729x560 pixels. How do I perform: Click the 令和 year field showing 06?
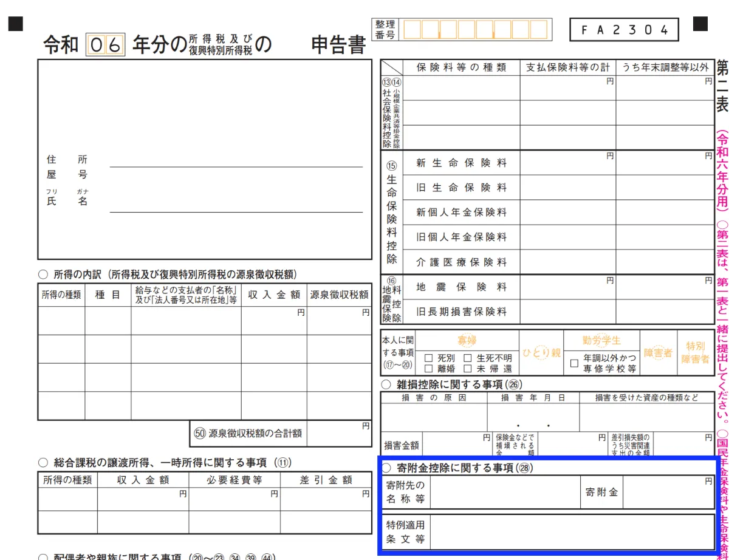pyautogui.click(x=106, y=46)
